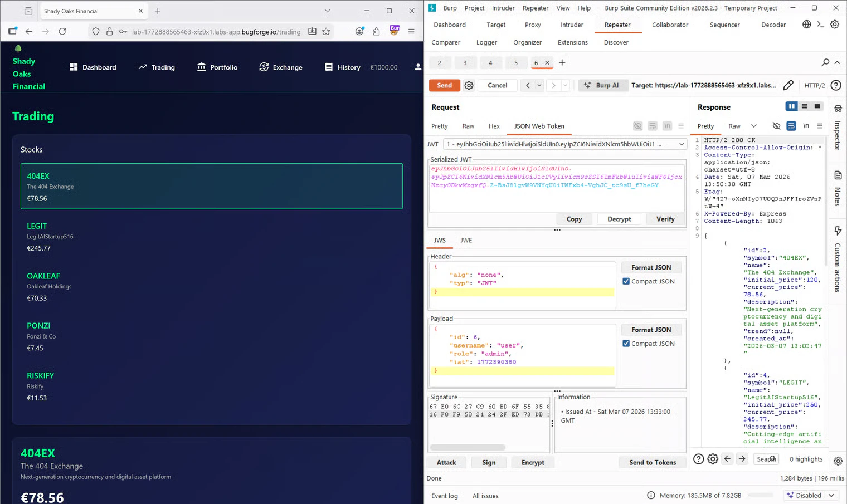Toggle non-printable characters \n in Response
Image resolution: width=847 pixels, height=504 pixels.
coord(806,126)
